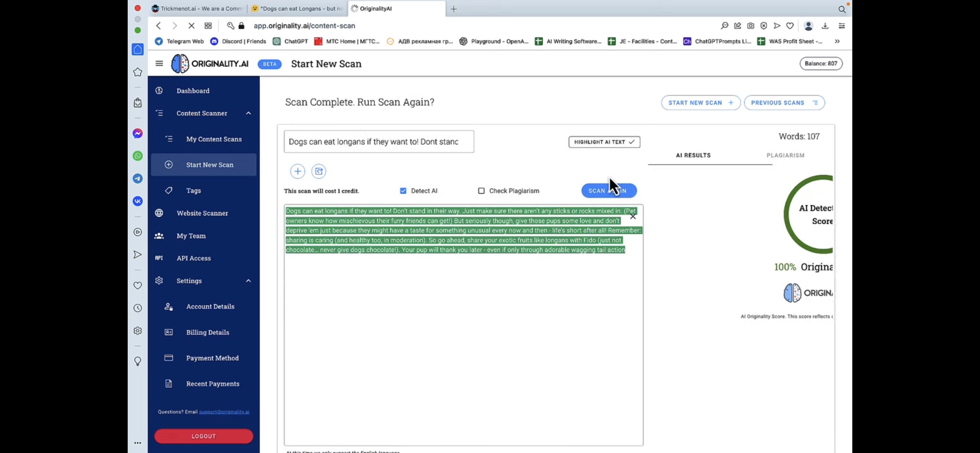Uncheck the Detect AI checkbox
This screenshot has height=453, width=980.
[403, 191]
